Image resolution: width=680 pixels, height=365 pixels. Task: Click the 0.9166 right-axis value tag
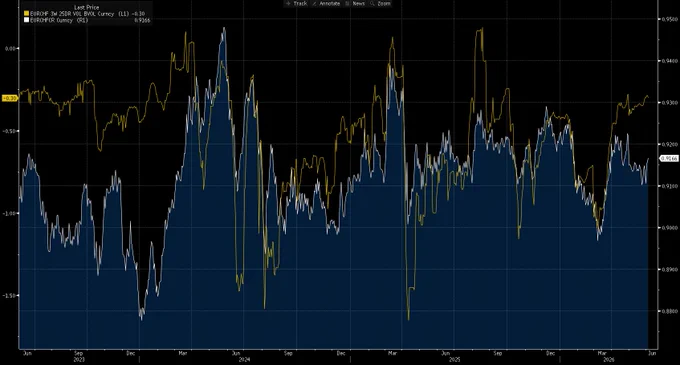click(669, 159)
